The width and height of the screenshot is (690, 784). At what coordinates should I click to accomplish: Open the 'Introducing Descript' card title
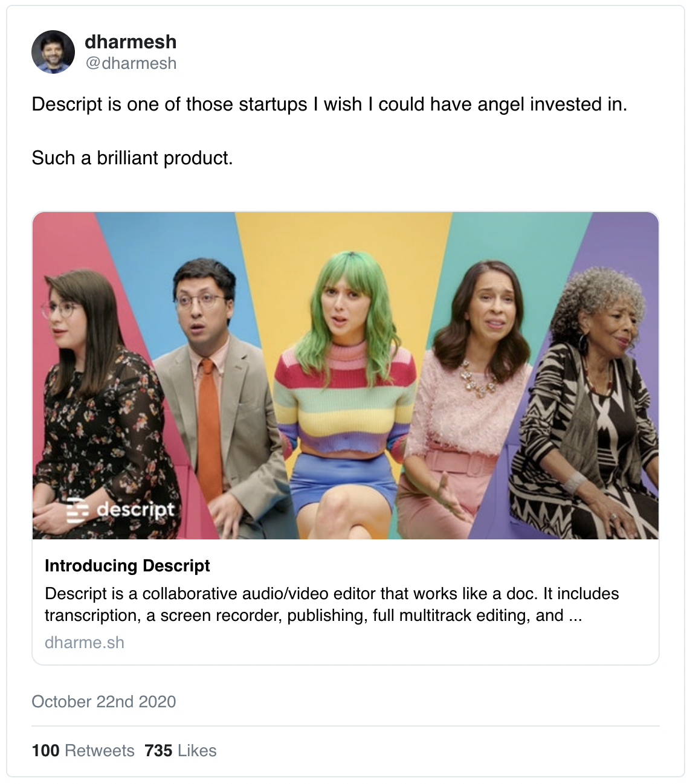[127, 566]
